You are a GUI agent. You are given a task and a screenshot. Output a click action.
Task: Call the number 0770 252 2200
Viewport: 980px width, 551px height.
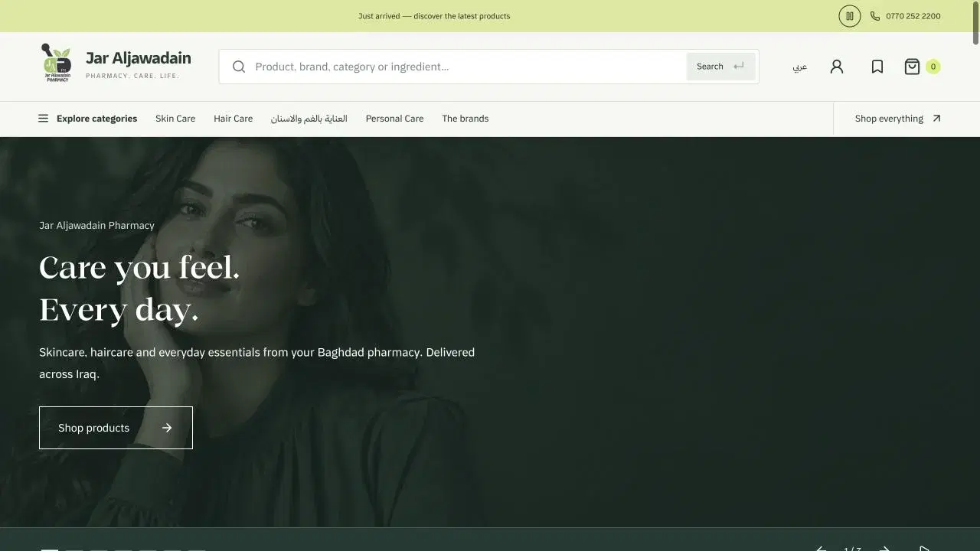[x=913, y=16]
